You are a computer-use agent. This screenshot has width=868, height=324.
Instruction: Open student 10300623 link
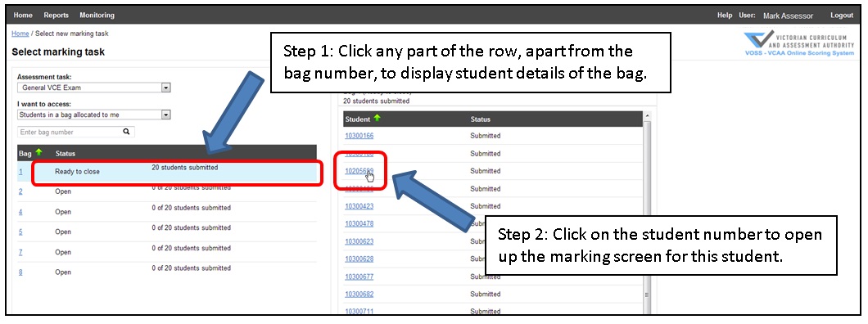tap(359, 241)
